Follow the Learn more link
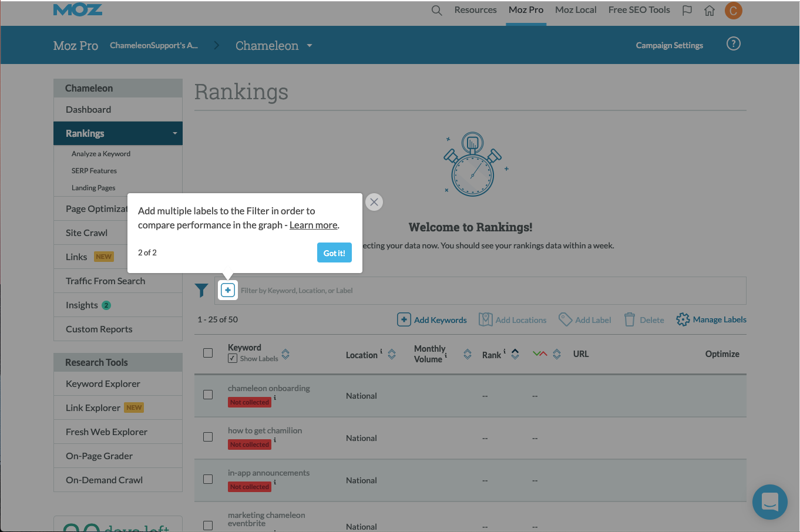Image resolution: width=800 pixels, height=532 pixels. pos(314,225)
